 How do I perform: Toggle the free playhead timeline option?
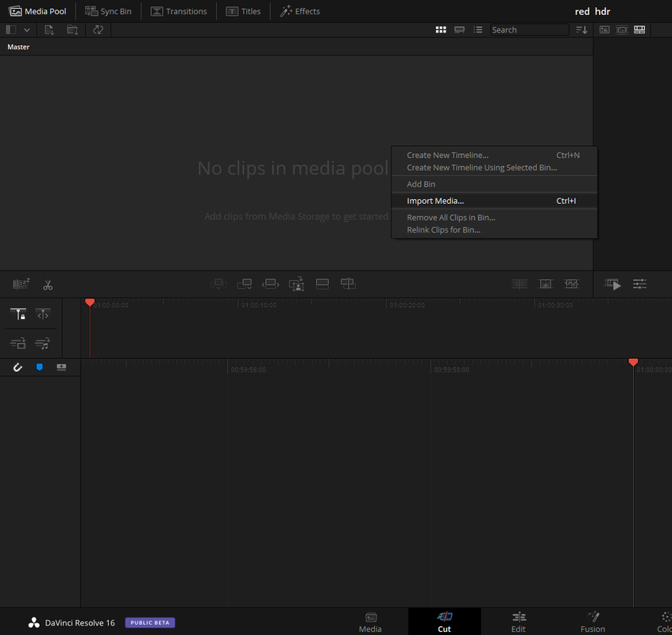(43, 314)
